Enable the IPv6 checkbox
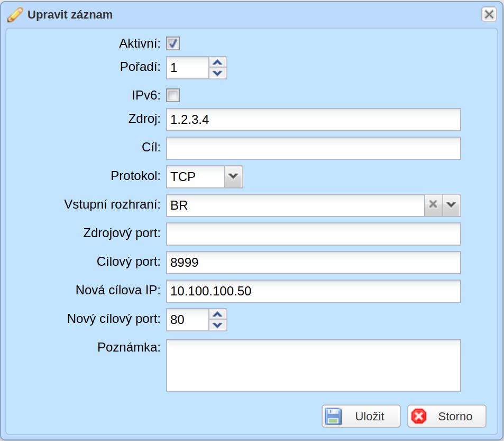 173,95
